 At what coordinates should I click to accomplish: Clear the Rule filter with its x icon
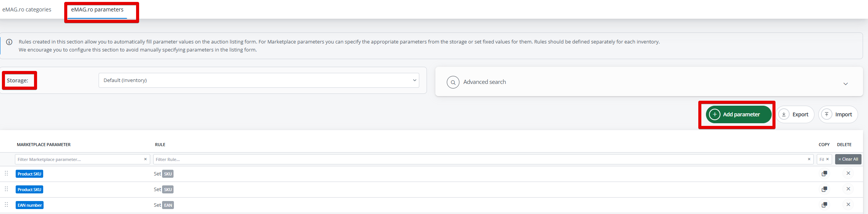[809, 159]
